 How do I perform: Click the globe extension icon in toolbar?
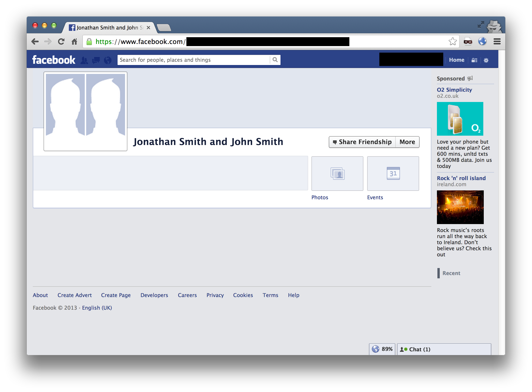point(482,42)
